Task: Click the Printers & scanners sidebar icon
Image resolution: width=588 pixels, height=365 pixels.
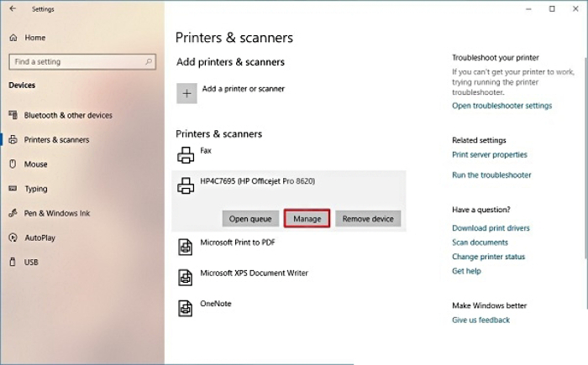Action: coord(13,139)
